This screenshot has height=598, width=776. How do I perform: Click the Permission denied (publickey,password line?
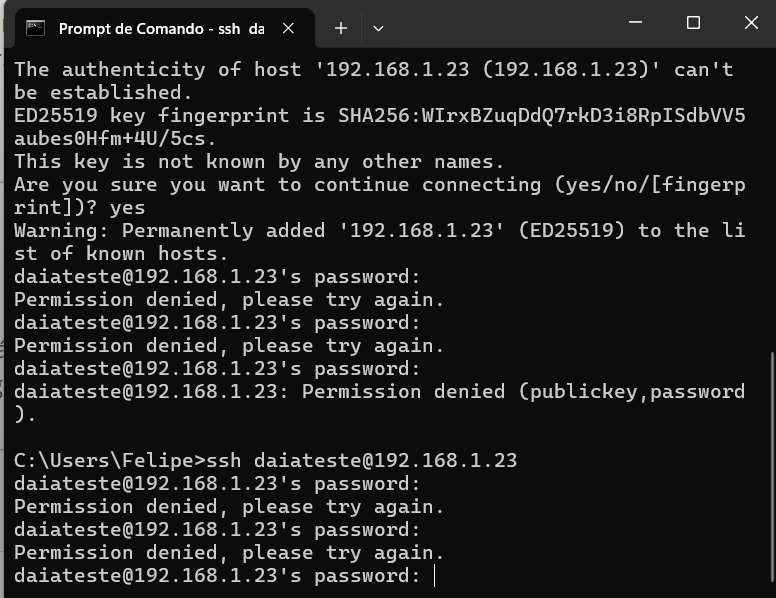point(380,392)
